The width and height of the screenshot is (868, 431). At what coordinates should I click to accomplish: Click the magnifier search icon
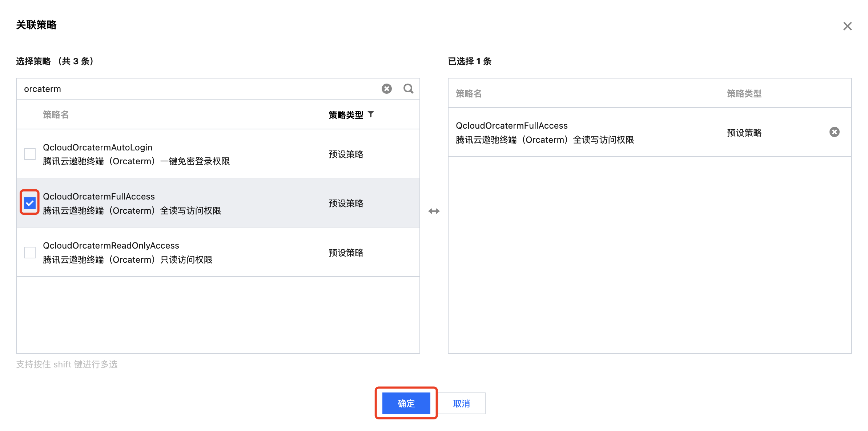409,89
